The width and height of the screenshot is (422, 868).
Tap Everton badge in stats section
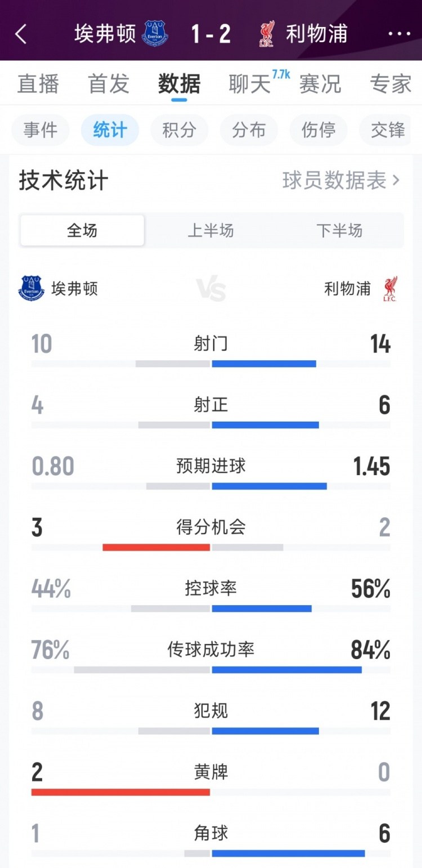(x=32, y=288)
